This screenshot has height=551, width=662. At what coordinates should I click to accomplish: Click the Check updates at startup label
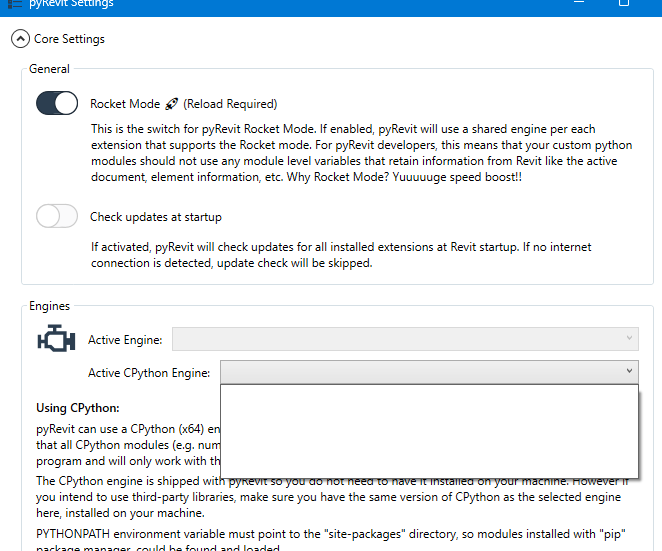[156, 217]
